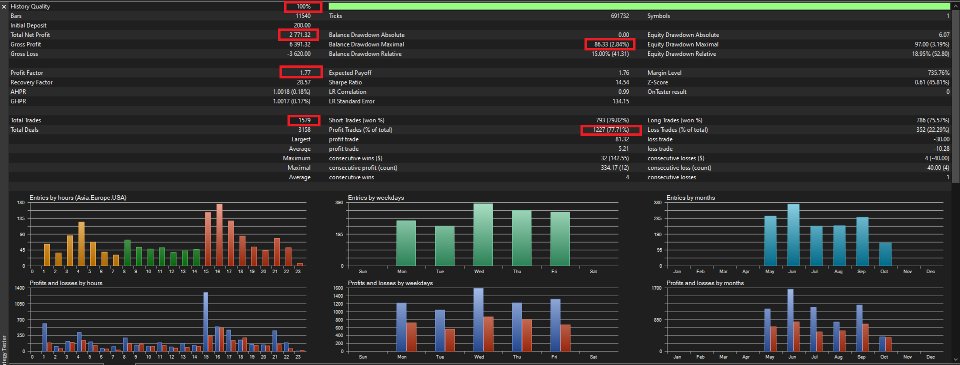The width and height of the screenshot is (960, 365).
Task: Select the Equity Drawdown Absolute value 6.07
Action: click(944, 35)
